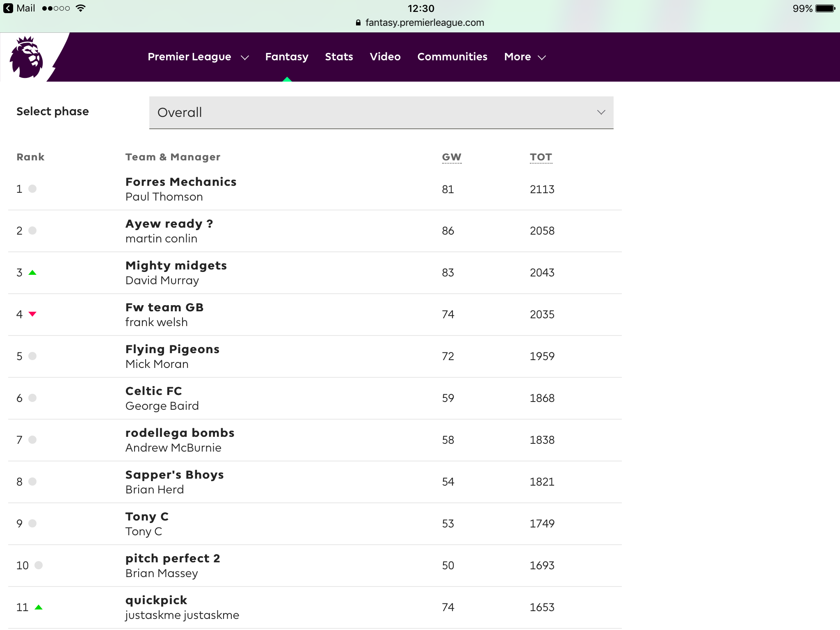
Task: Click the green up arrow beside rank 3
Action: (x=32, y=272)
